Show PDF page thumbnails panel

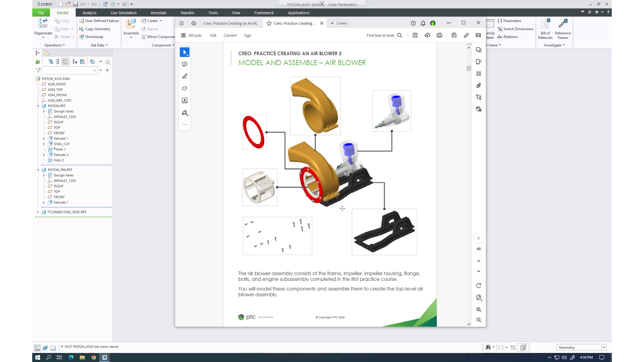479,74
